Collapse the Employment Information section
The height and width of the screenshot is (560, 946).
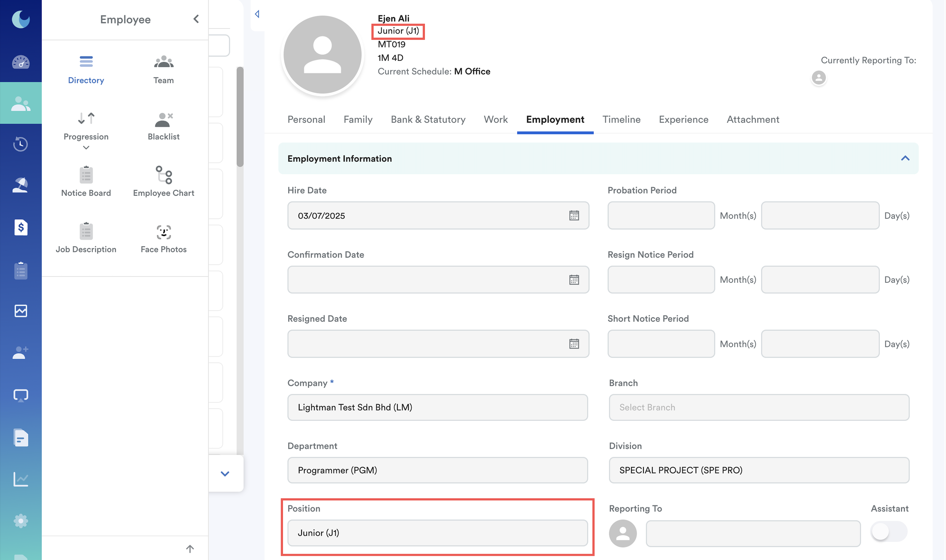tap(905, 159)
